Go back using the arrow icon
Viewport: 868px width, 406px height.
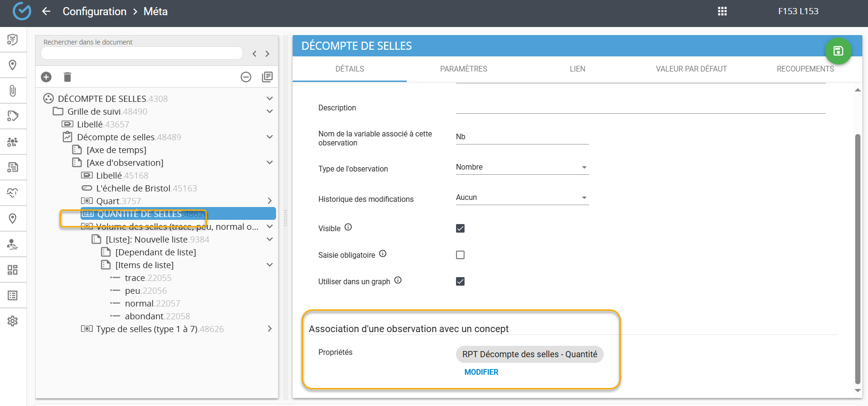click(x=46, y=11)
